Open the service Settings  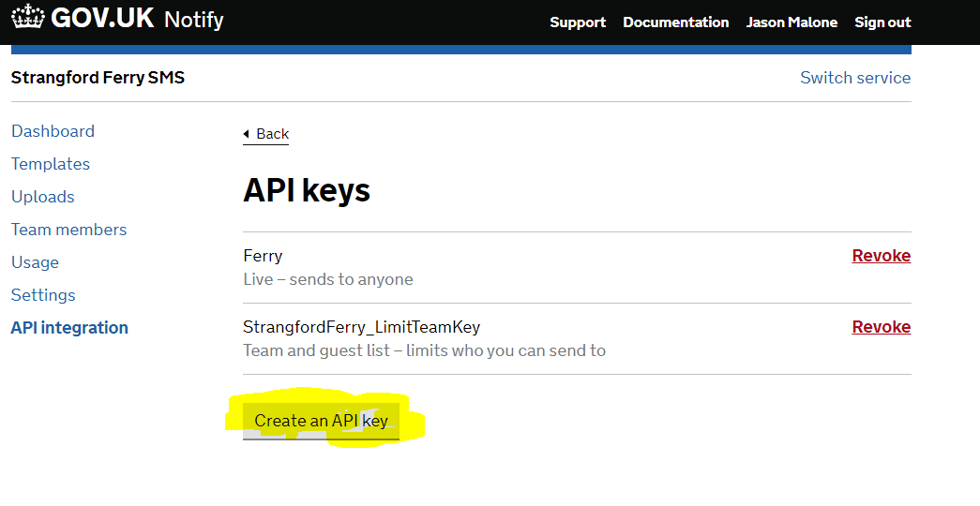(x=43, y=295)
